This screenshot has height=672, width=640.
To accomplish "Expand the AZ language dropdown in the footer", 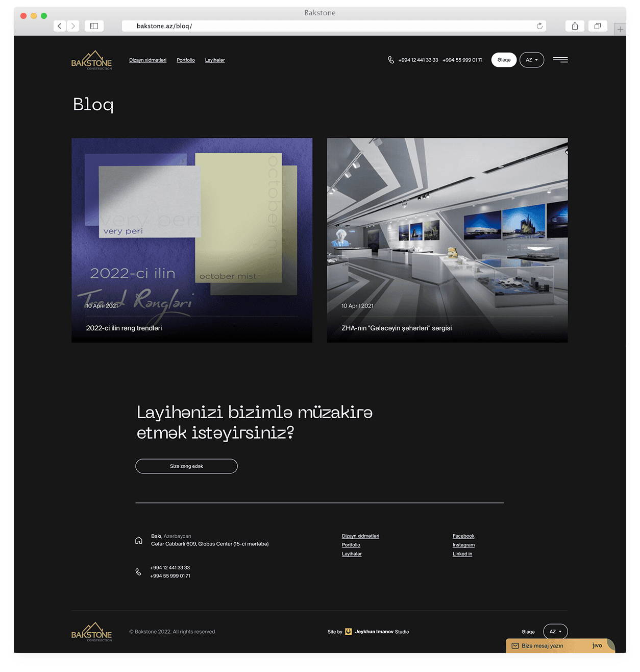I will (x=555, y=632).
